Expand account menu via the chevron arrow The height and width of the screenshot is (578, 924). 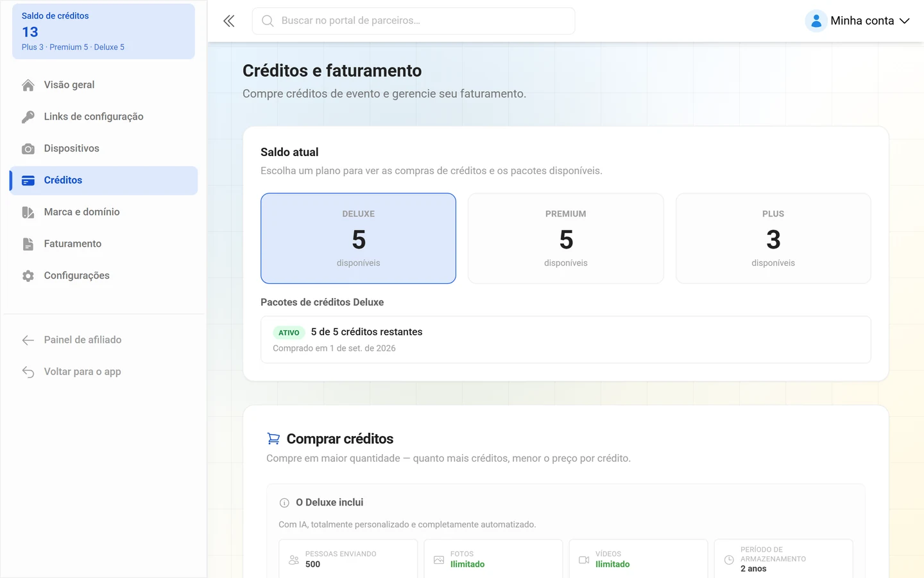[905, 21]
